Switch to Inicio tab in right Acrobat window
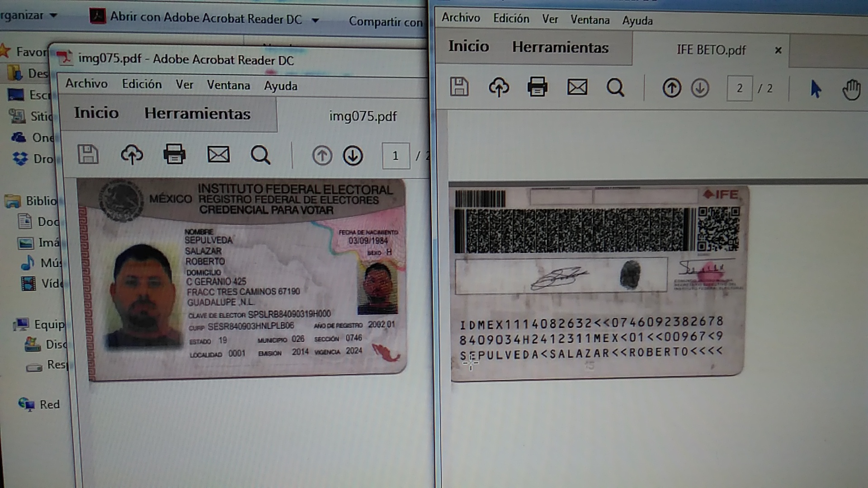Viewport: 868px width, 488px height. point(468,46)
